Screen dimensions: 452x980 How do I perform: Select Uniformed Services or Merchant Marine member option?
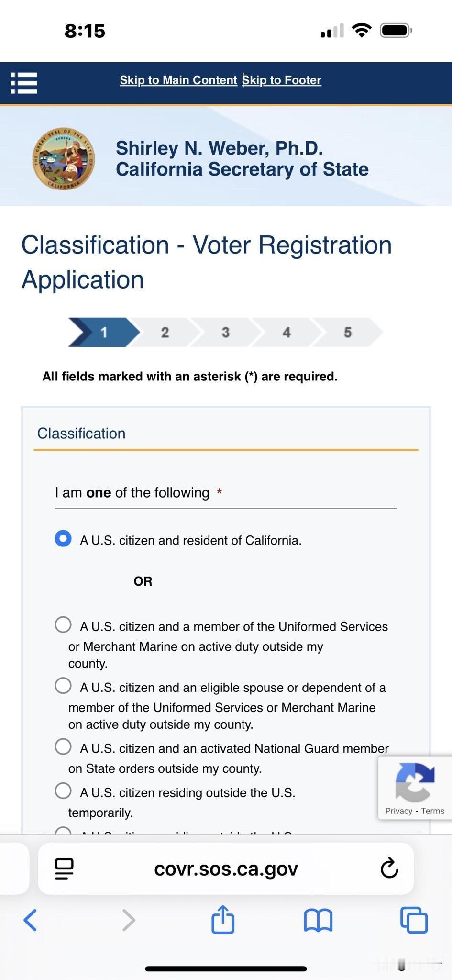tap(63, 624)
